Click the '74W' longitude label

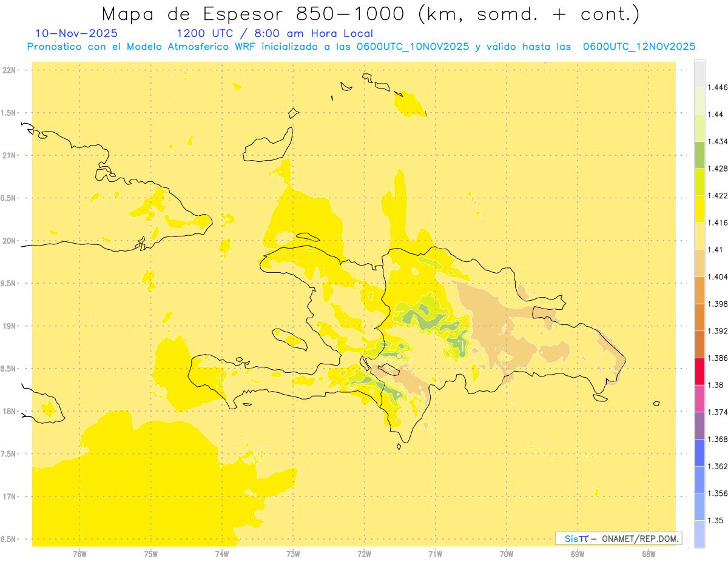(222, 554)
